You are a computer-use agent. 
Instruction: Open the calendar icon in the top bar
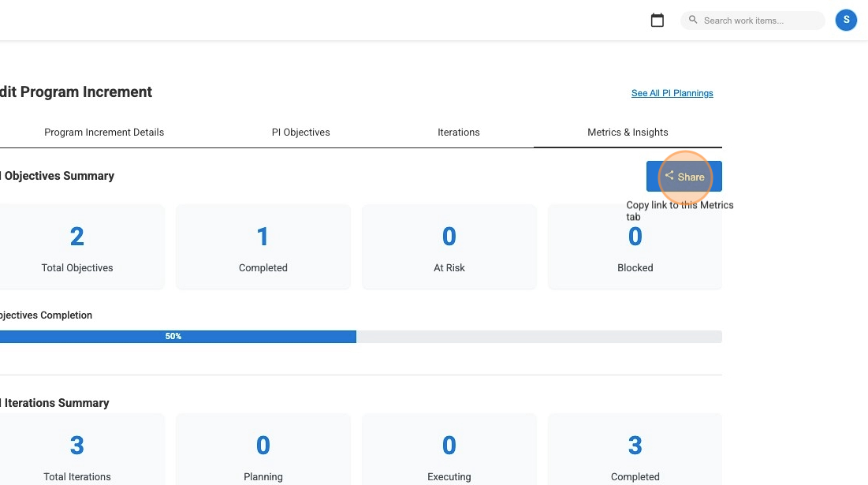[658, 20]
